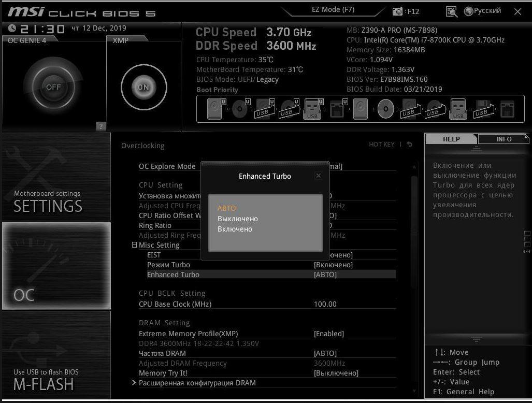
Task: Select the Установка множителя row
Action: coord(267,196)
